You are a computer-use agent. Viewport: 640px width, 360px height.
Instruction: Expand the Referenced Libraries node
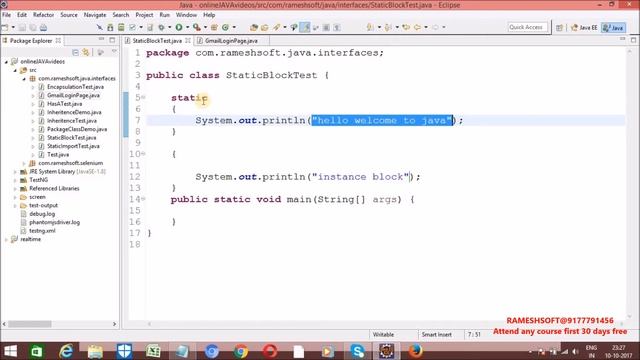click(15, 189)
